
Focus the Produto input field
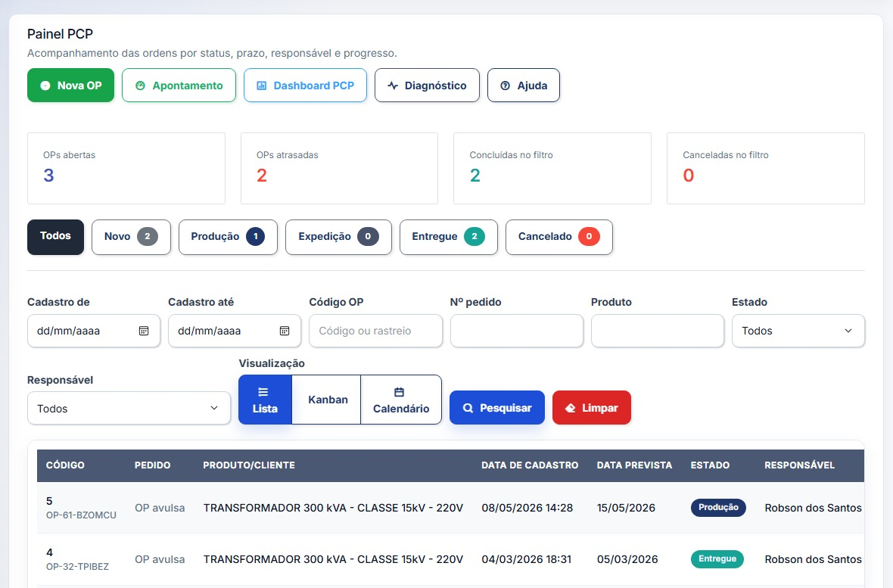coord(657,331)
